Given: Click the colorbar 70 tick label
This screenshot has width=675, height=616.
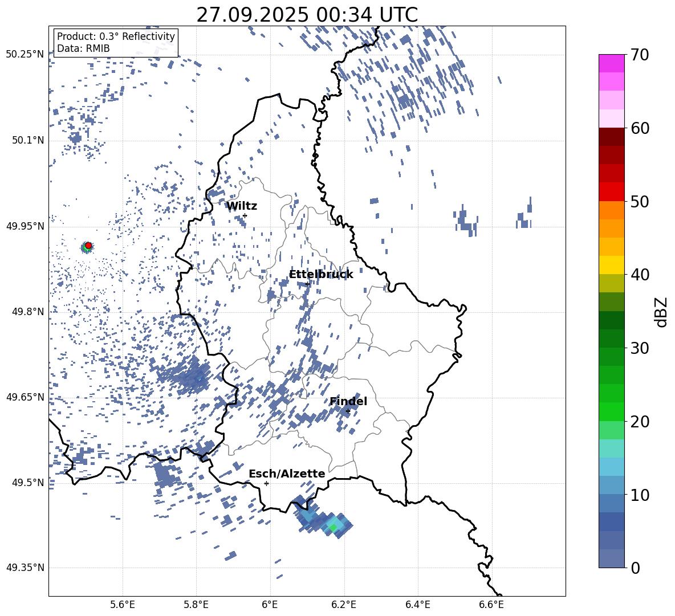Looking at the screenshot, I should (640, 55).
